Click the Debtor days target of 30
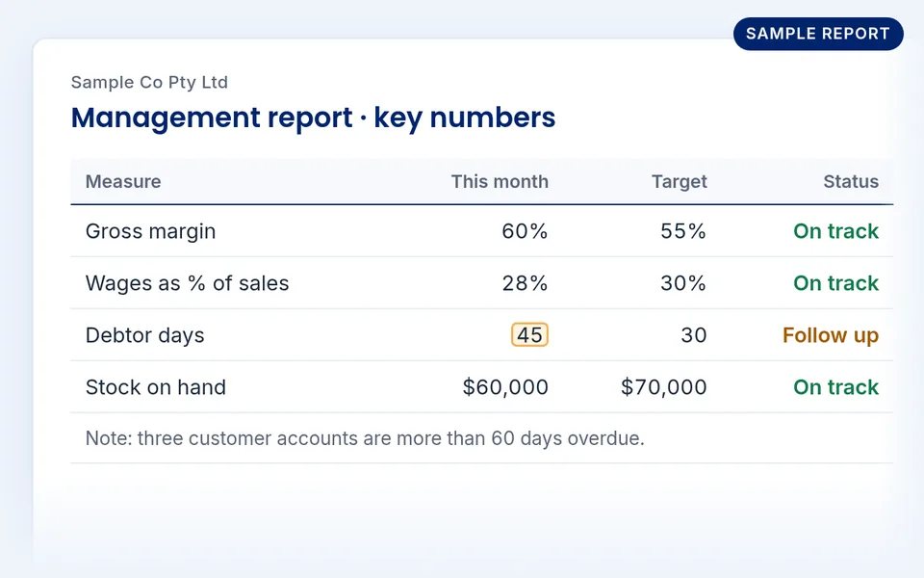Screen dimensions: 924x578 tap(694, 335)
